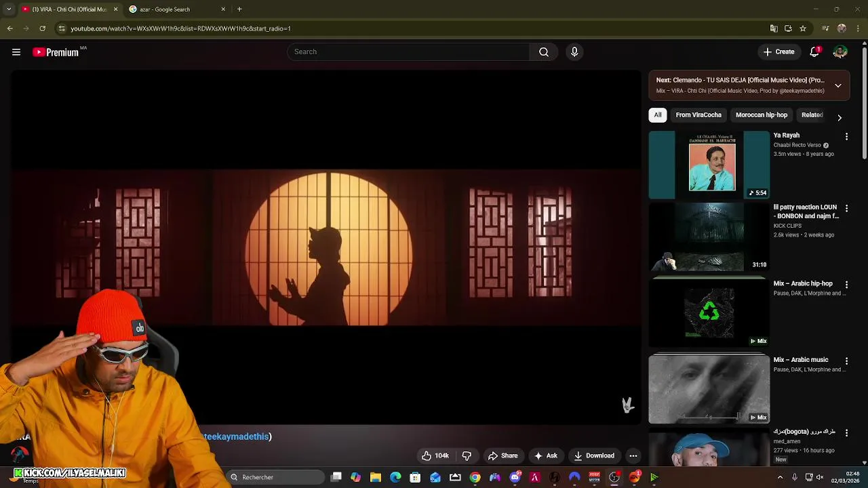Open options for lil patty reaction video
The height and width of the screenshot is (488, 868).
846,208
